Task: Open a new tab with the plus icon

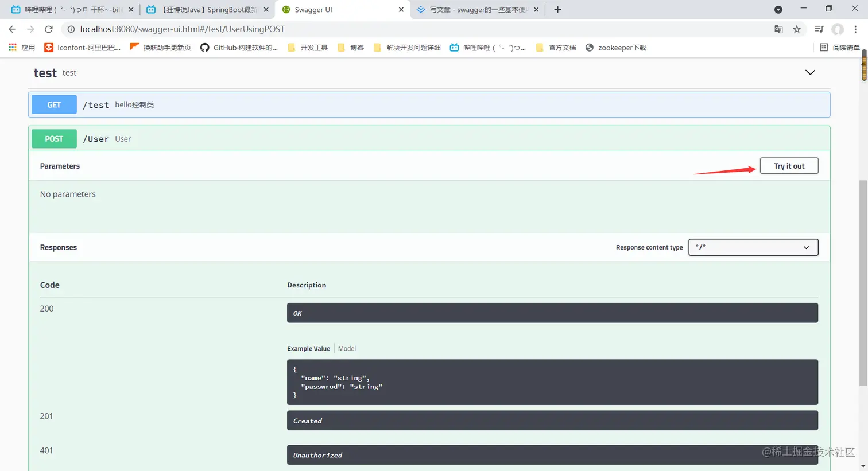Action: (557, 10)
